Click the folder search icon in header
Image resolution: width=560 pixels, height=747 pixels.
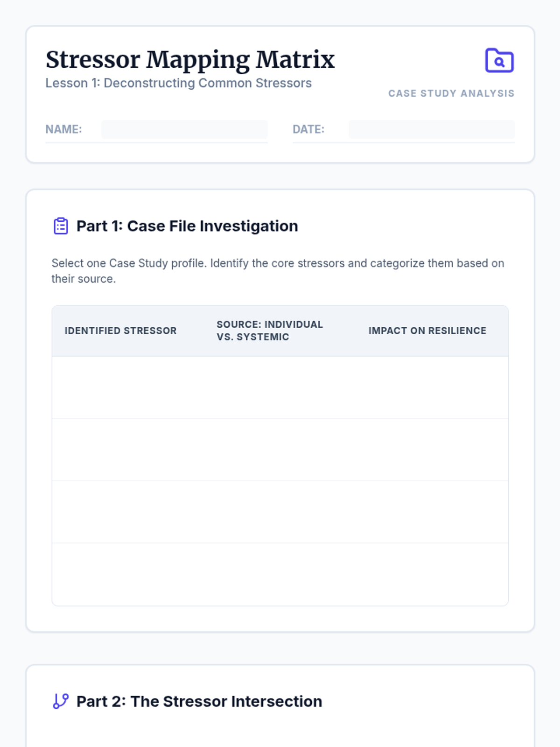tap(499, 61)
